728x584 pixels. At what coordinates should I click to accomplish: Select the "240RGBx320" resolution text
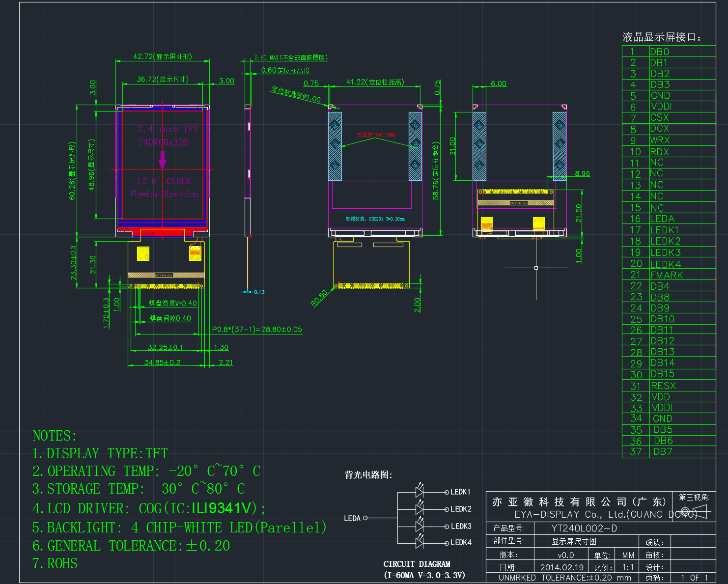tap(163, 142)
